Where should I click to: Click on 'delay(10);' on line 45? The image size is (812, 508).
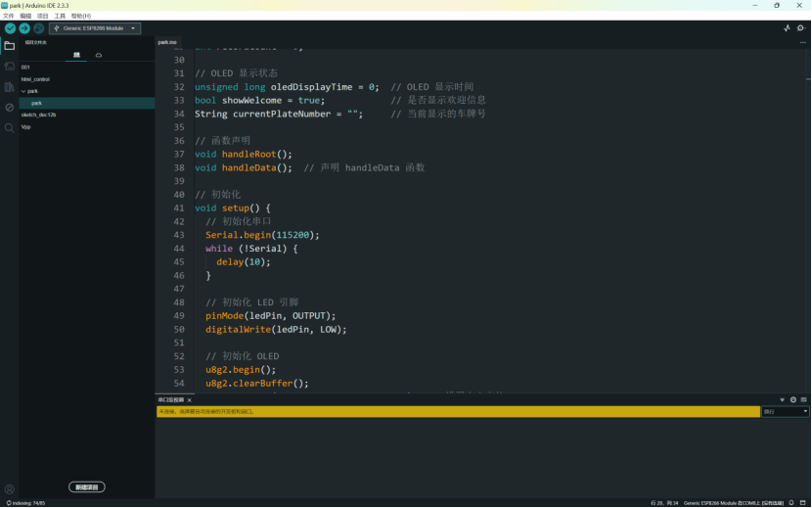click(x=244, y=261)
